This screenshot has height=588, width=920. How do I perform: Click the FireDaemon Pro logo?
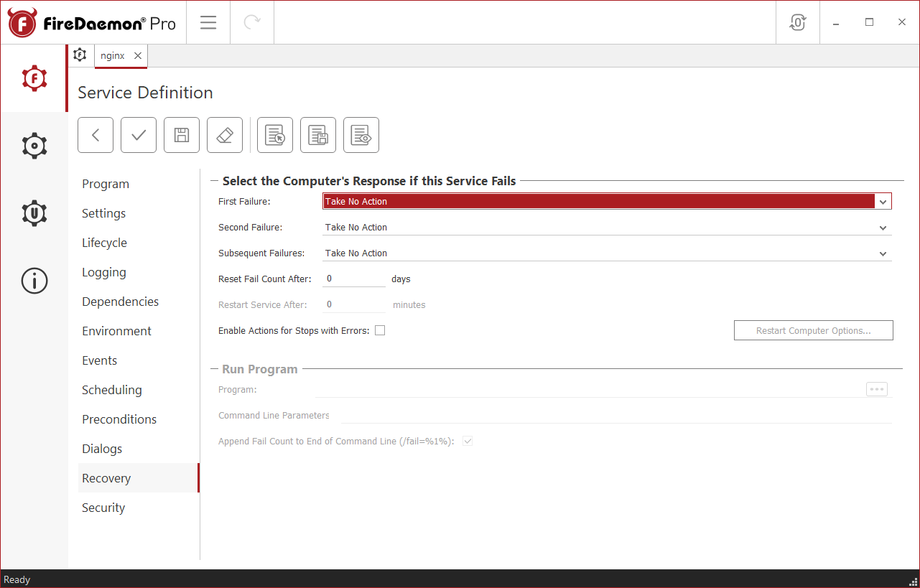coord(92,23)
